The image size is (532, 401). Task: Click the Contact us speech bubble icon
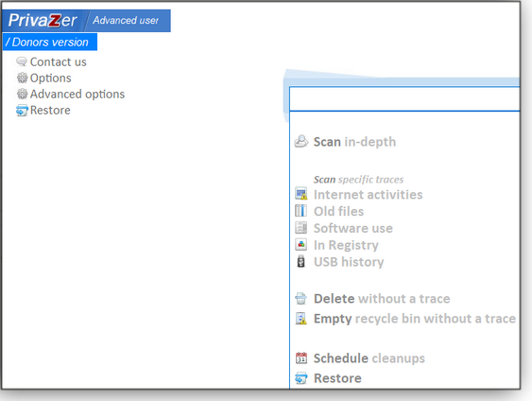coord(22,61)
